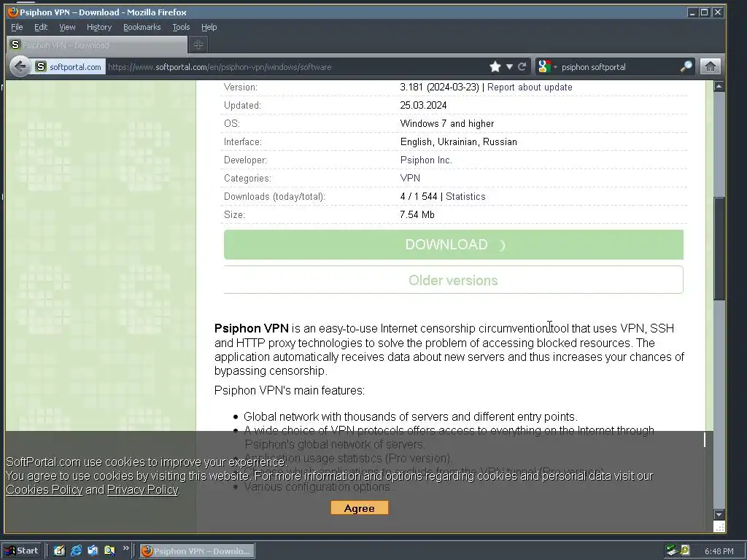Go to the browser home page icon
Image resolution: width=747 pixels, height=560 pixels.
pos(710,66)
